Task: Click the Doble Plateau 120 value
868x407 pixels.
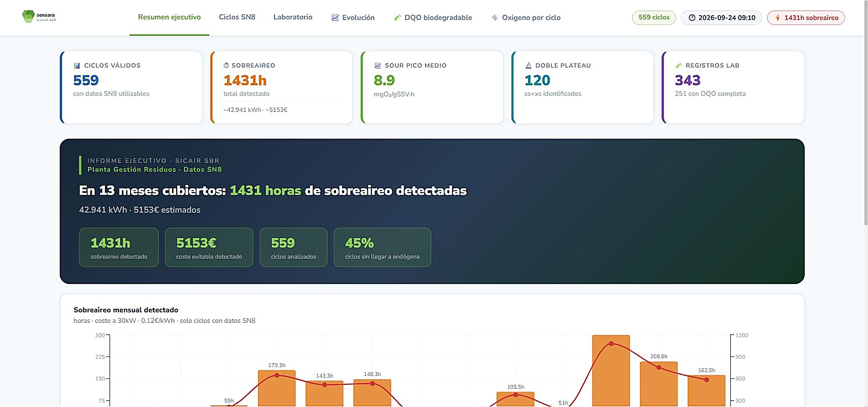Action: coord(537,80)
